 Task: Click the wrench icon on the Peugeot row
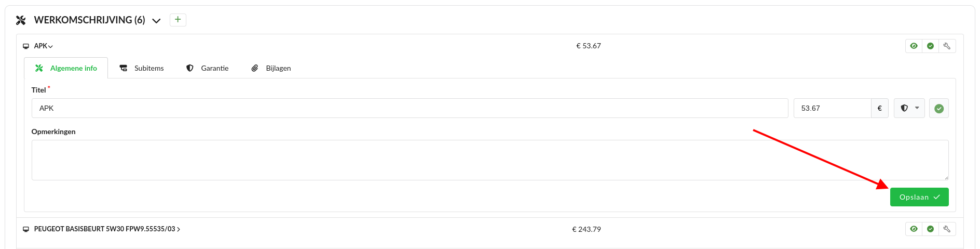click(947, 229)
